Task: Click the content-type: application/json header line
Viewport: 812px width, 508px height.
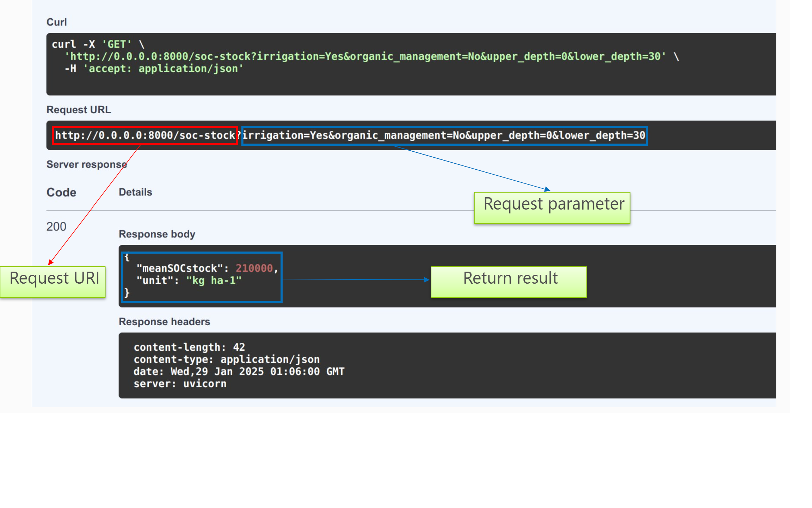Action: (x=226, y=359)
